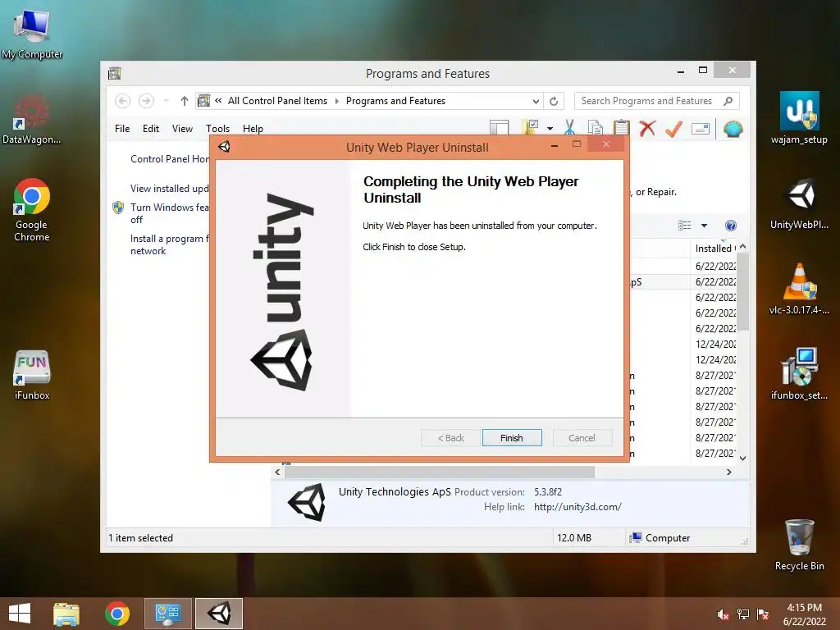Click the blue shell toolbar icon

click(x=733, y=129)
